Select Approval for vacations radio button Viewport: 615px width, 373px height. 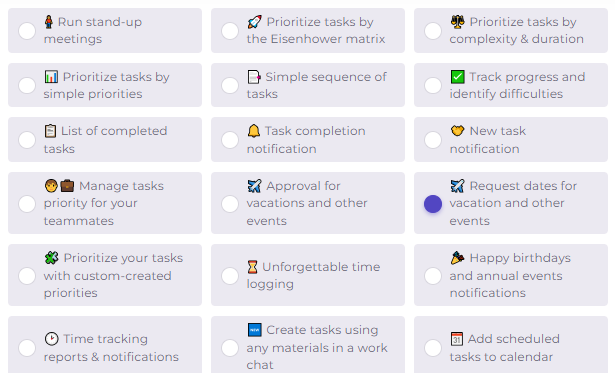click(x=230, y=204)
